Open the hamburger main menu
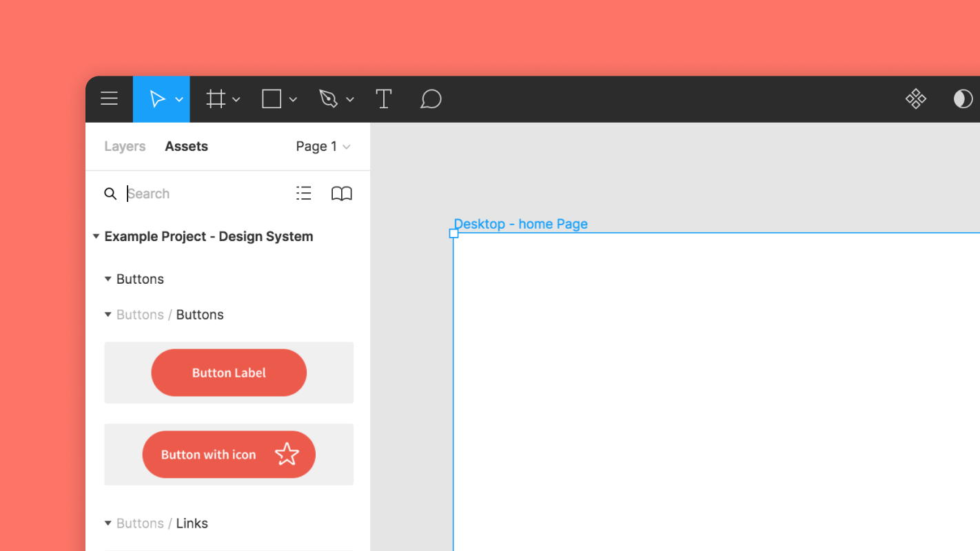 (x=109, y=98)
